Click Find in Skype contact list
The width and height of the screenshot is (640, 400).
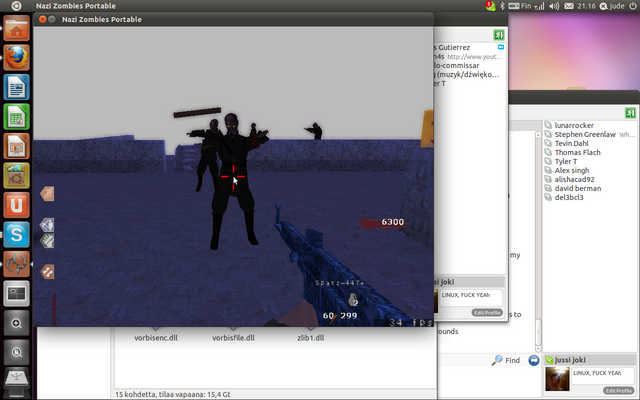(x=506, y=360)
